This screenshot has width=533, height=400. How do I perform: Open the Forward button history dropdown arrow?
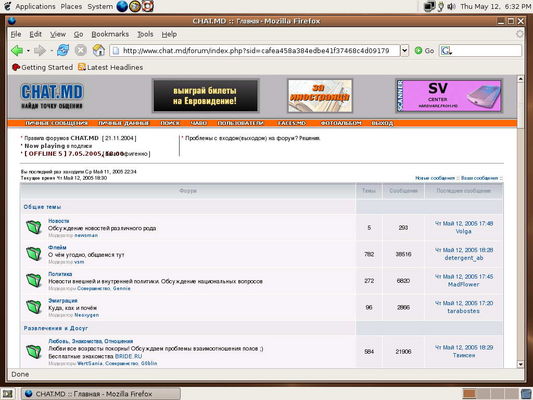[x=51, y=51]
